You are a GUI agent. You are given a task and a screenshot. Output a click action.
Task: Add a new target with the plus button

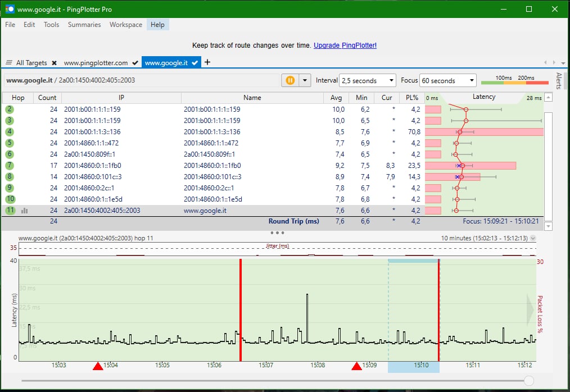pyautogui.click(x=207, y=62)
